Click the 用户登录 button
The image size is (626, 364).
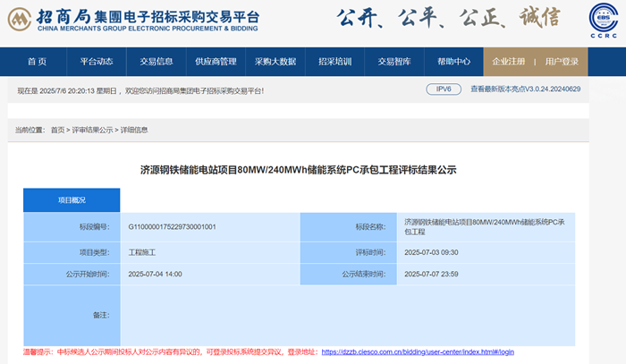pos(562,62)
